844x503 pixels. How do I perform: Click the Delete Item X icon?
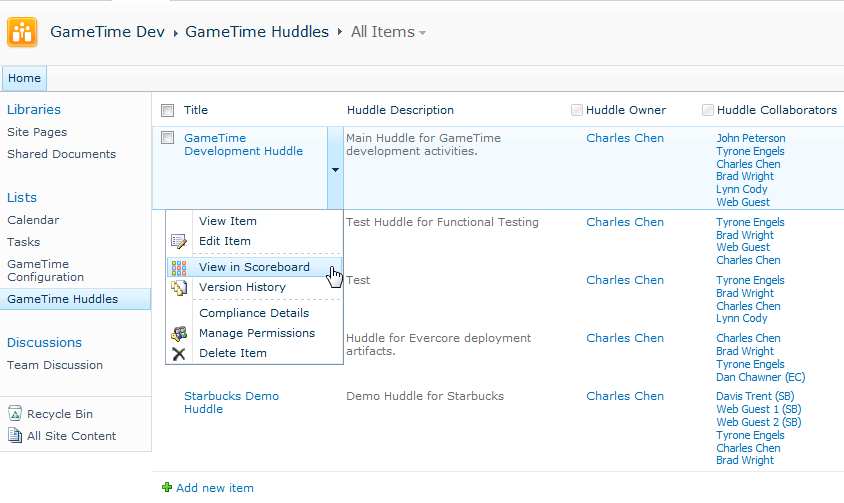179,354
